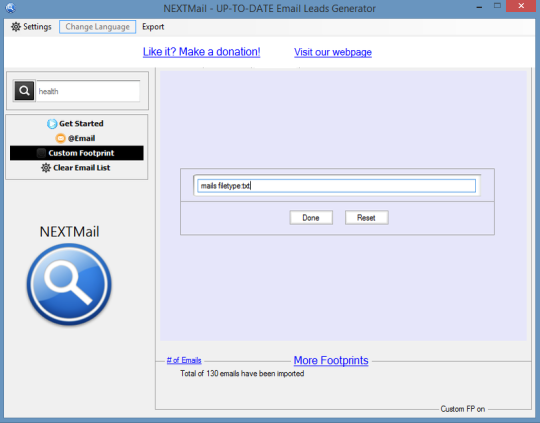Click the Settings gear icon
The width and height of the screenshot is (540, 423).
tap(16, 27)
